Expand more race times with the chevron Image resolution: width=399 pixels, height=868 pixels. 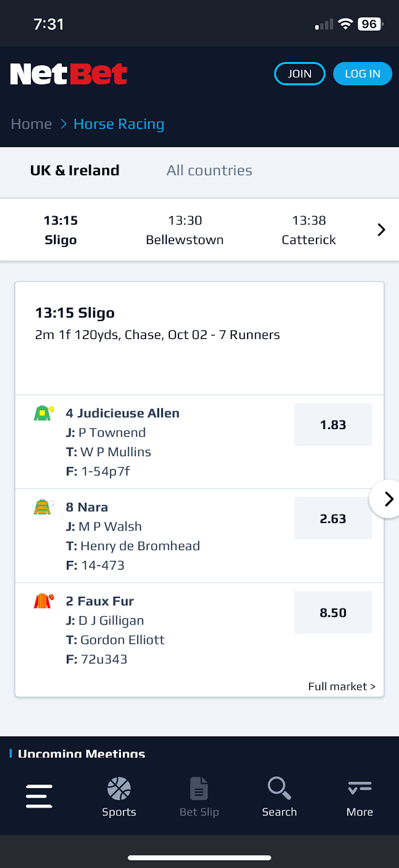[x=381, y=229]
